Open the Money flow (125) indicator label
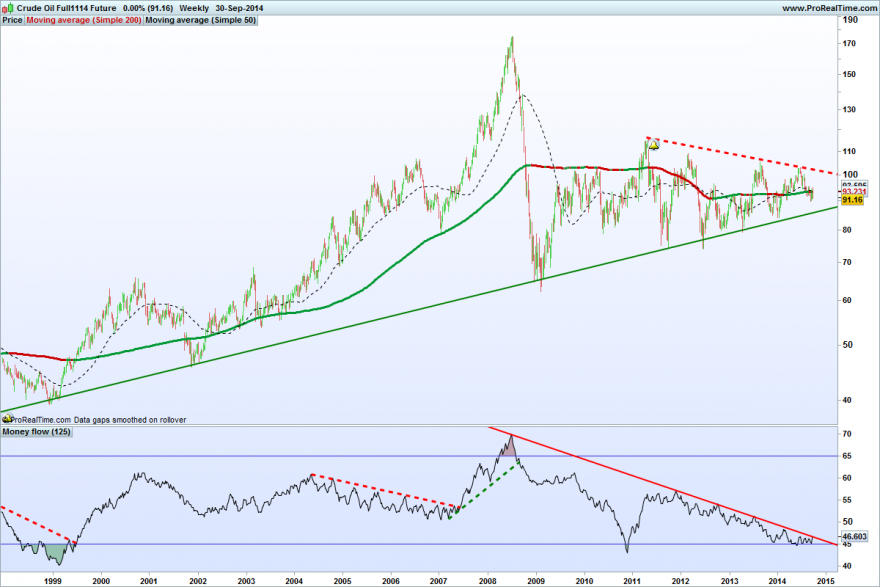This screenshot has width=880, height=587. coord(36,432)
